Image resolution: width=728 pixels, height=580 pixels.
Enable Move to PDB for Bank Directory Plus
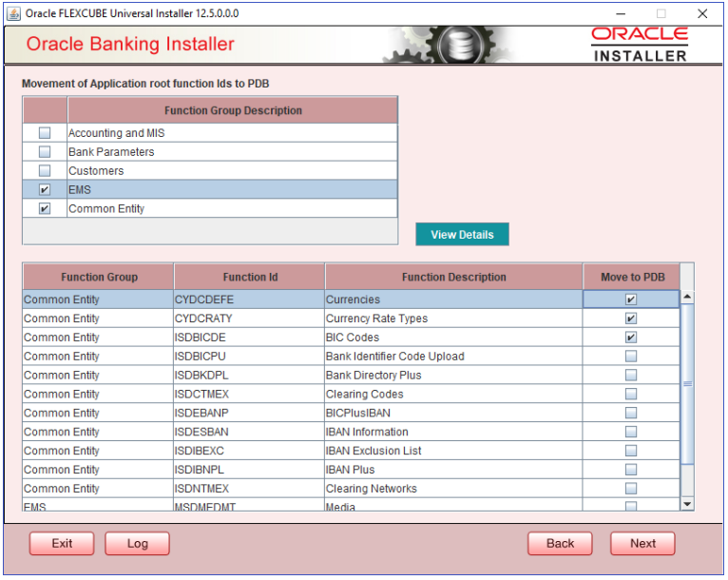tap(630, 376)
